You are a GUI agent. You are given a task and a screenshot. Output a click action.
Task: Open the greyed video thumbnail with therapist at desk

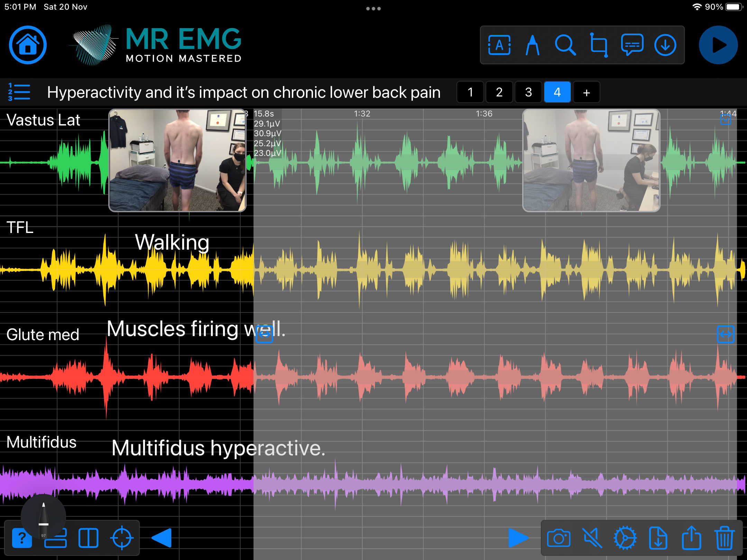point(591,160)
